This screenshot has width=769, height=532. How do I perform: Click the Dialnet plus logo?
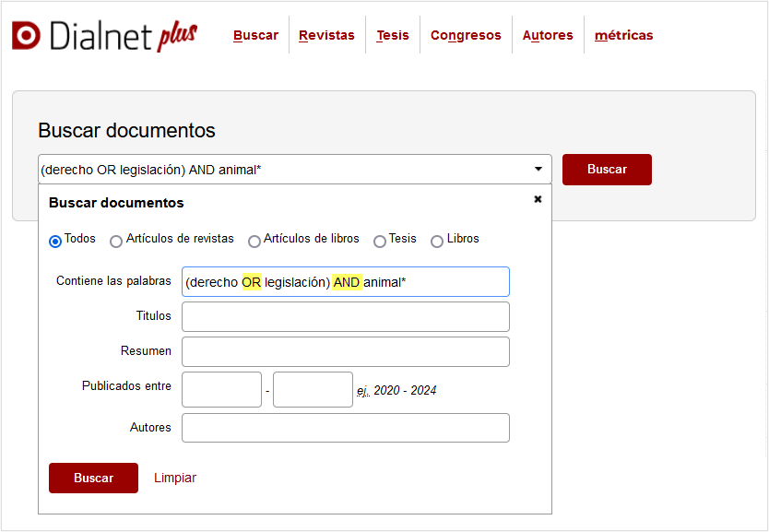coord(104,35)
